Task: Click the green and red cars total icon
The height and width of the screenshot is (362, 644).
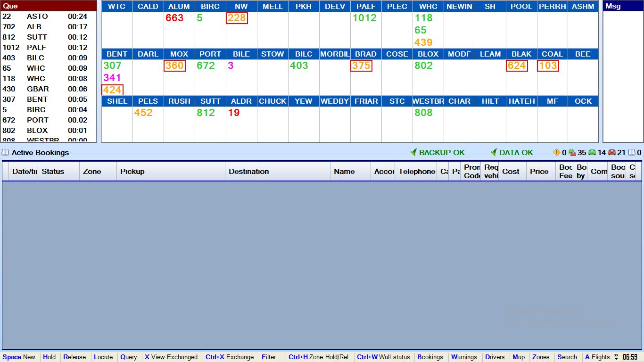Action: point(572,153)
